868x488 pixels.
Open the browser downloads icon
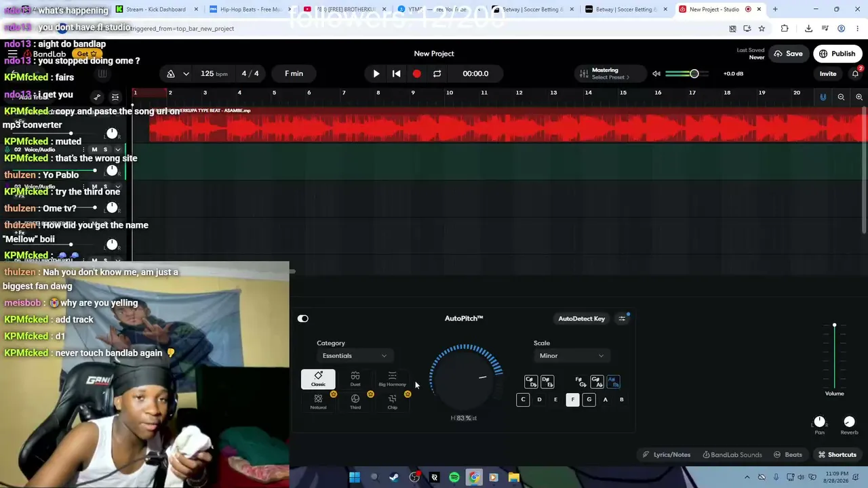click(x=808, y=28)
